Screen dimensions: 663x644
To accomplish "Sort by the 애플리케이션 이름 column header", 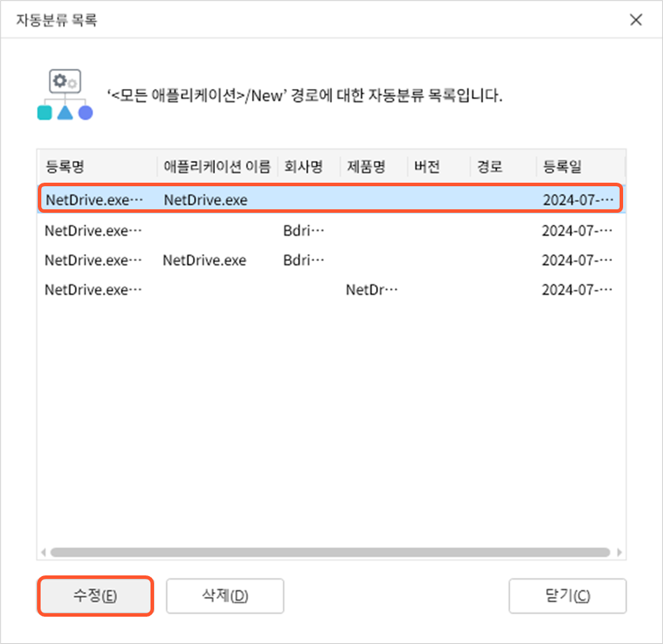I will 217,167.
